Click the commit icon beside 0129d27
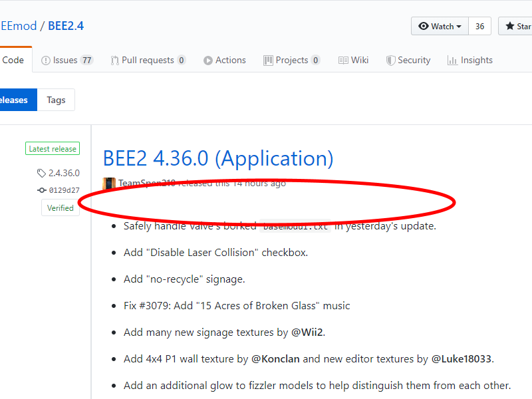532x399 pixels. point(41,190)
